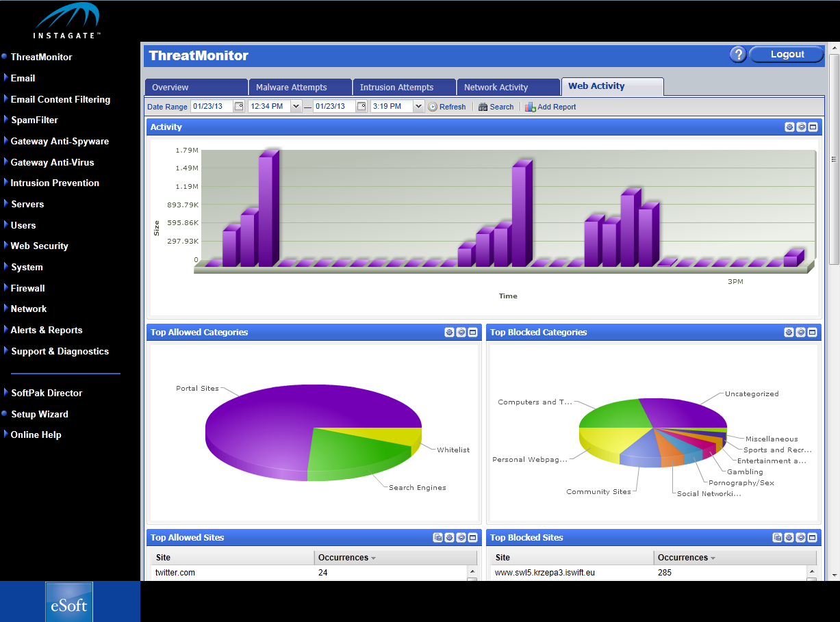Switch to the Network Activity tab
The width and height of the screenshot is (840, 622).
point(508,87)
